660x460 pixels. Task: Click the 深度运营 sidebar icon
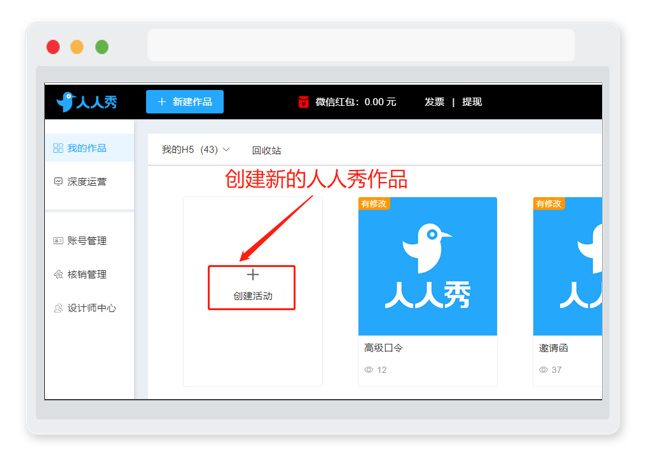pyautogui.click(x=58, y=182)
